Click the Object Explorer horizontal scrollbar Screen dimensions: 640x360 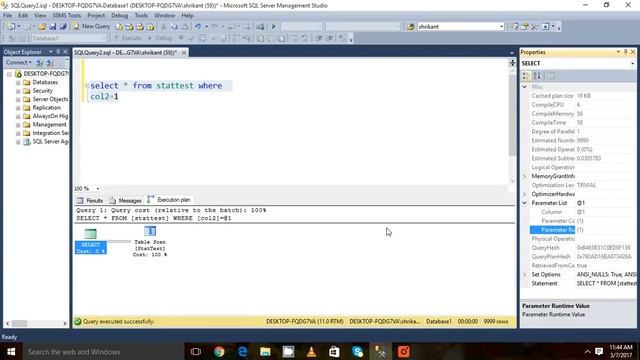[36, 323]
